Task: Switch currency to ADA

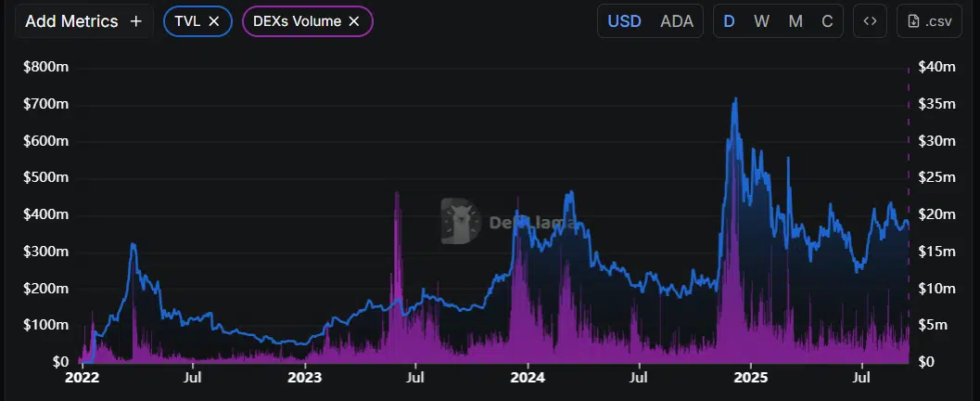Action: pos(677,21)
